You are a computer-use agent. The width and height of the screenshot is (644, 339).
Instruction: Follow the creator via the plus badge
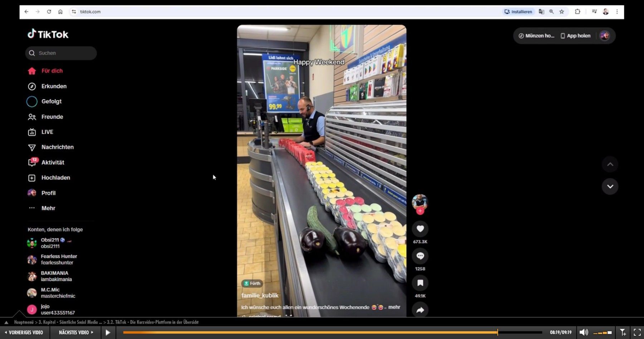[420, 211]
